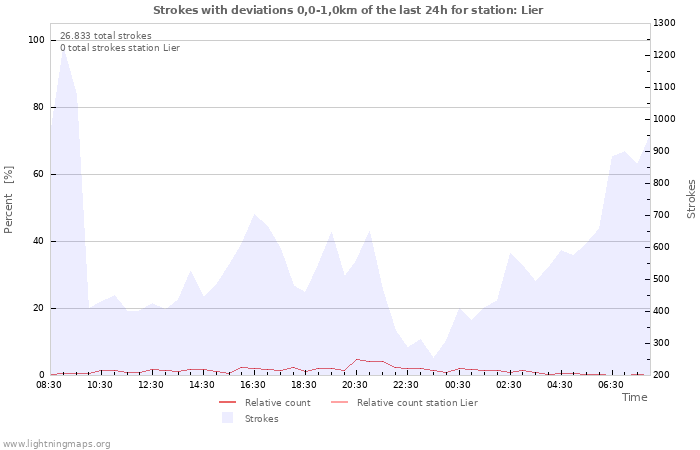Image resolution: width=700 pixels, height=450 pixels.
Task: Click the vertical 'Strokes' right axis label
Action: click(x=691, y=199)
